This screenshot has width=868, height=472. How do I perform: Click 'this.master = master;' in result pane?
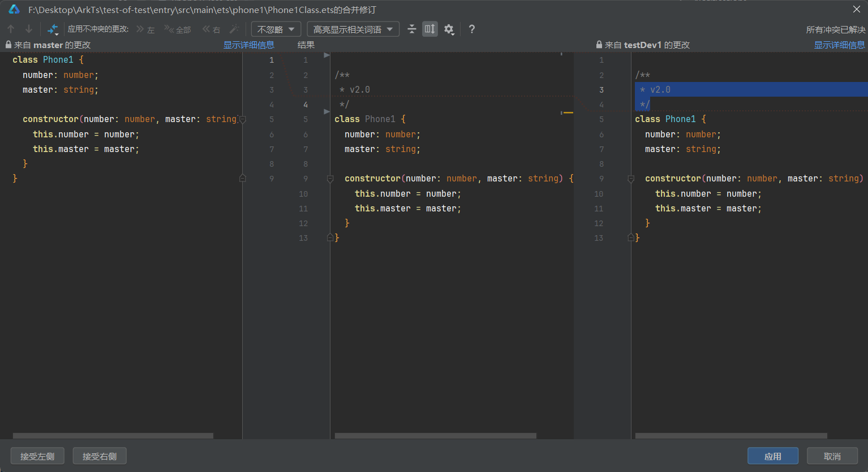pos(408,209)
